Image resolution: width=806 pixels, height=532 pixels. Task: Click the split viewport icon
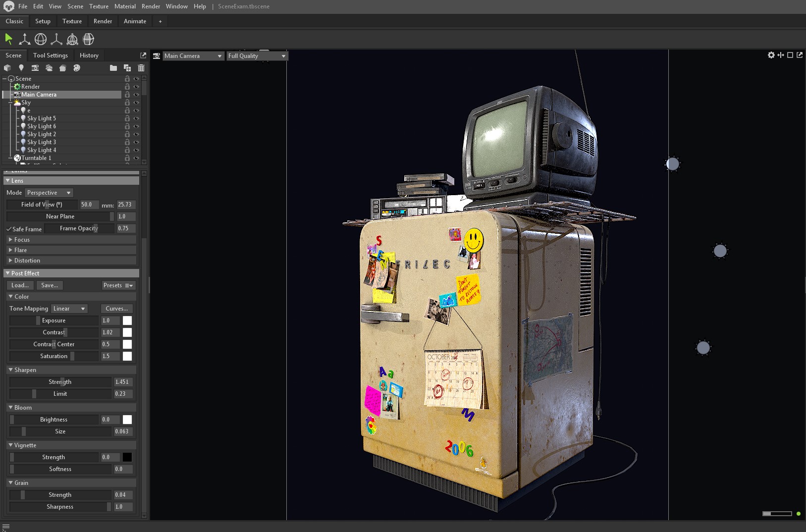(x=781, y=55)
